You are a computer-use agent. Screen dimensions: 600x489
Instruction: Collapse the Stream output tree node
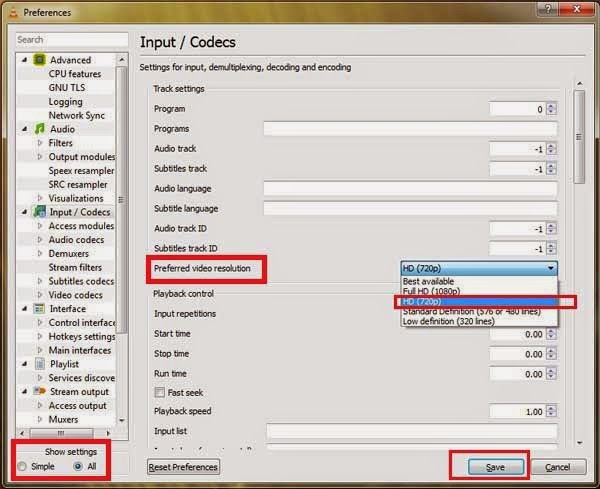pyautogui.click(x=25, y=391)
